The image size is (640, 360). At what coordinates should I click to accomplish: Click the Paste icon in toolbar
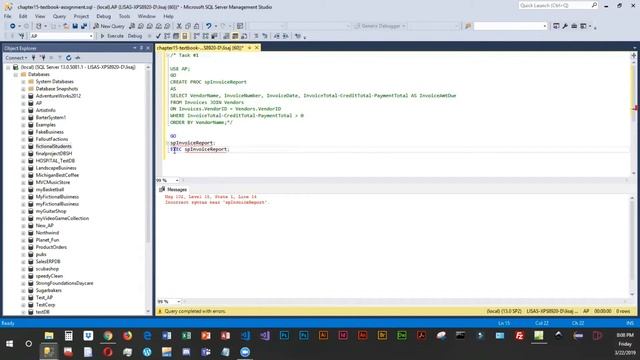point(196,26)
